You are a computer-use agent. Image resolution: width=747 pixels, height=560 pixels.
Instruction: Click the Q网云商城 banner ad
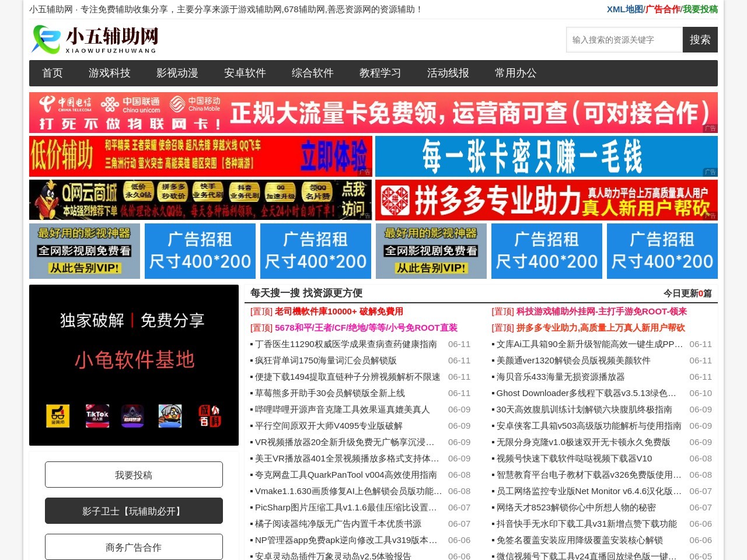201,200
